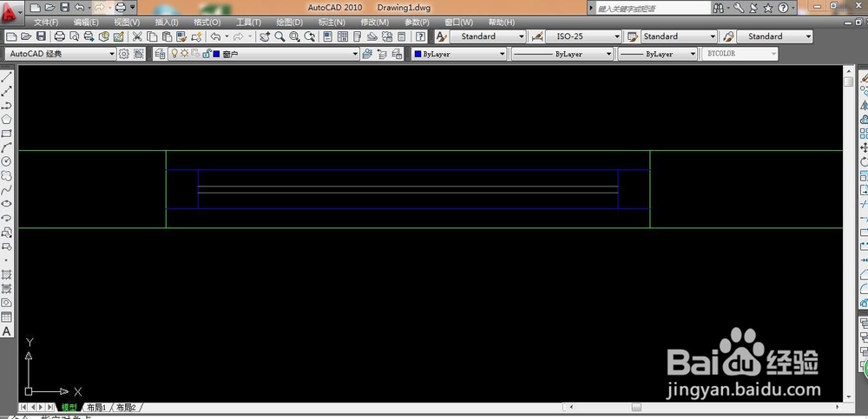Switch to the 布局1 layout tab
The image size is (868, 419).
point(96,408)
